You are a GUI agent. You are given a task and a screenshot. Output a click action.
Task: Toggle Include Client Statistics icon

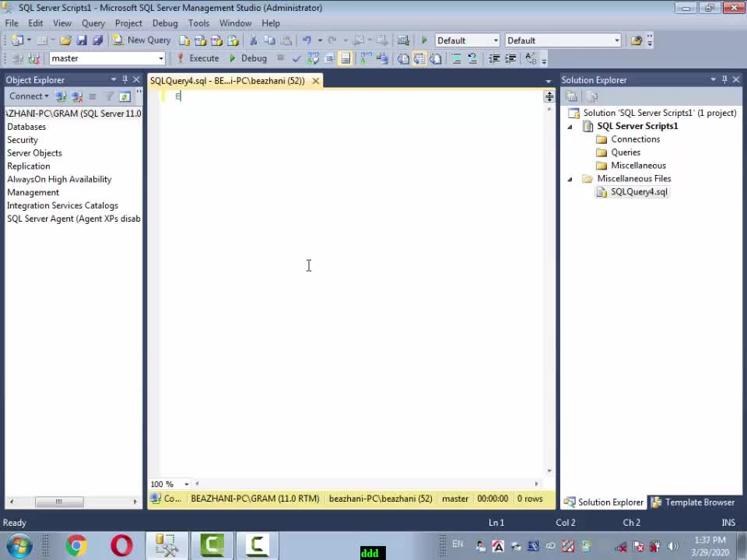pos(382,58)
